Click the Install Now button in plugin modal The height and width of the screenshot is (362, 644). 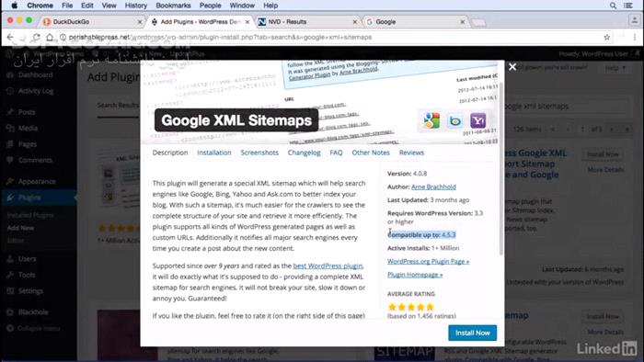point(472,333)
